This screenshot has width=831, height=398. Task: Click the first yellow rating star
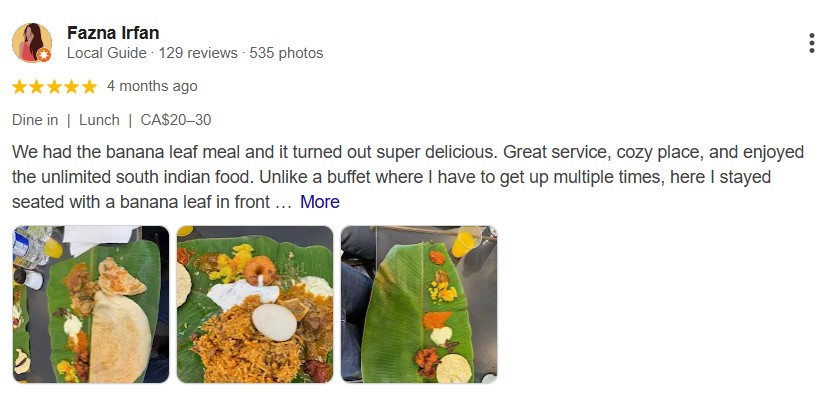[20, 86]
